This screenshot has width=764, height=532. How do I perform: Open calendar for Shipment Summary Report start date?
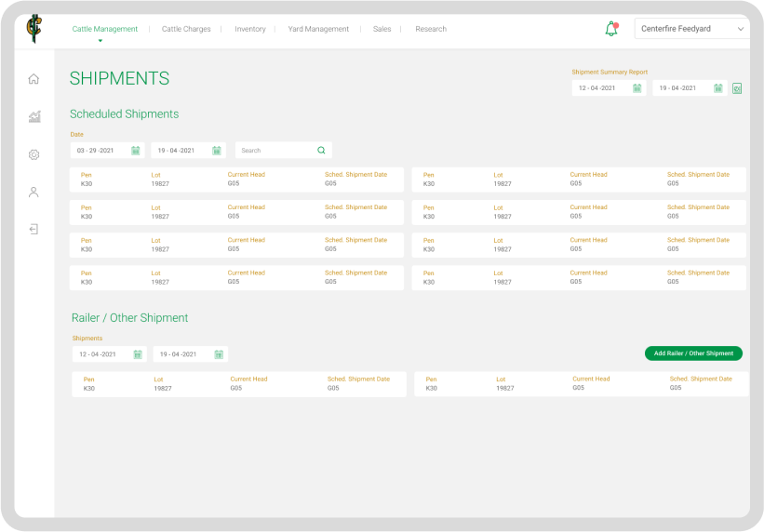[637, 88]
